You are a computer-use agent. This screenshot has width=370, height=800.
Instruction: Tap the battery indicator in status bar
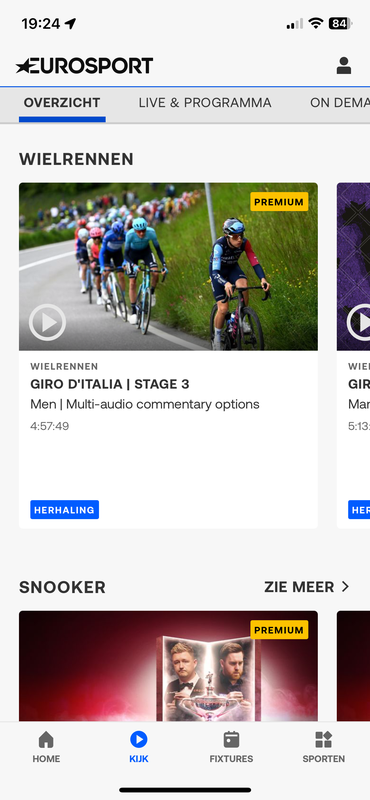pos(340,23)
